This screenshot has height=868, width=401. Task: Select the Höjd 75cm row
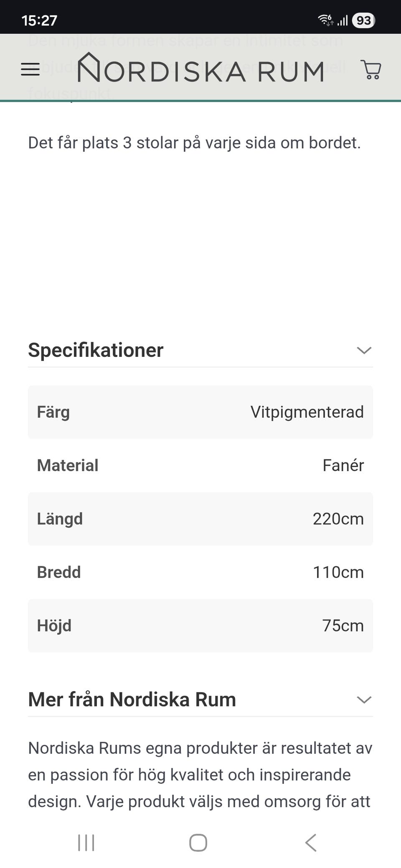tap(200, 626)
